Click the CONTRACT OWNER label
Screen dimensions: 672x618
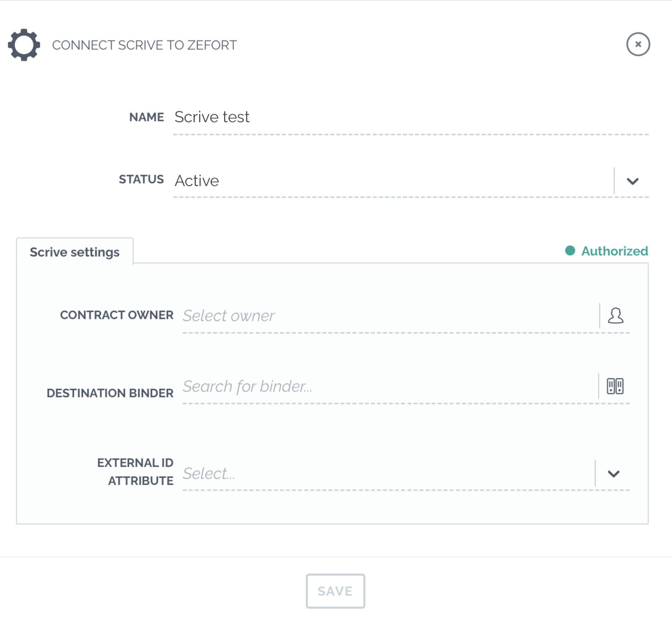(117, 315)
